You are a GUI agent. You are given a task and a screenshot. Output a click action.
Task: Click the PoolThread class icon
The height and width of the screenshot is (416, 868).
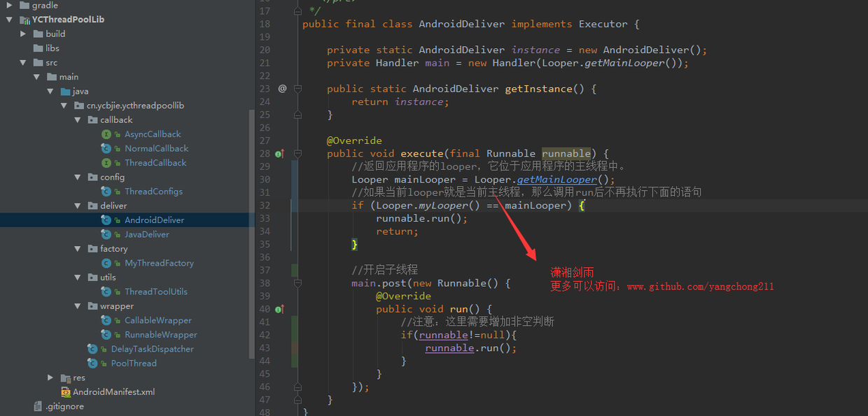(92, 364)
